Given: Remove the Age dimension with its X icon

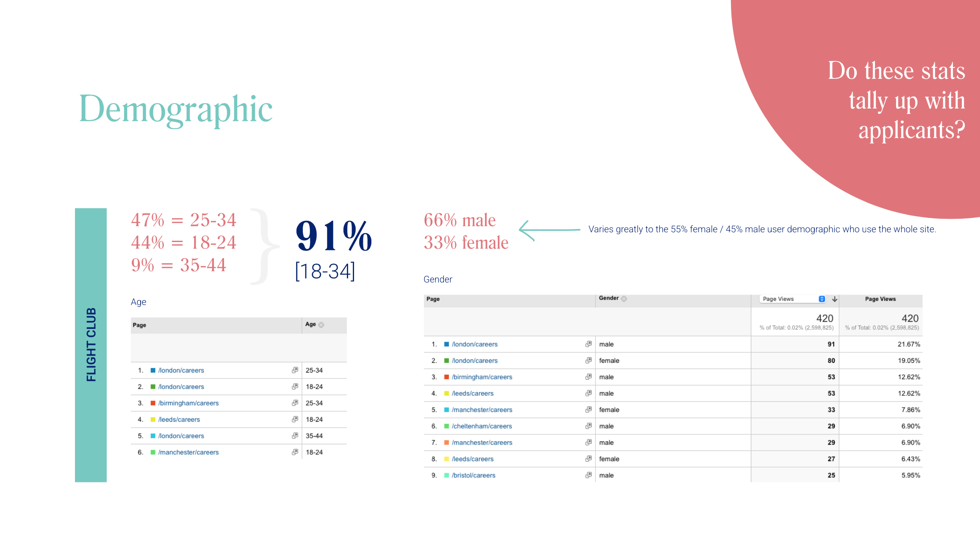Looking at the screenshot, I should point(321,325).
